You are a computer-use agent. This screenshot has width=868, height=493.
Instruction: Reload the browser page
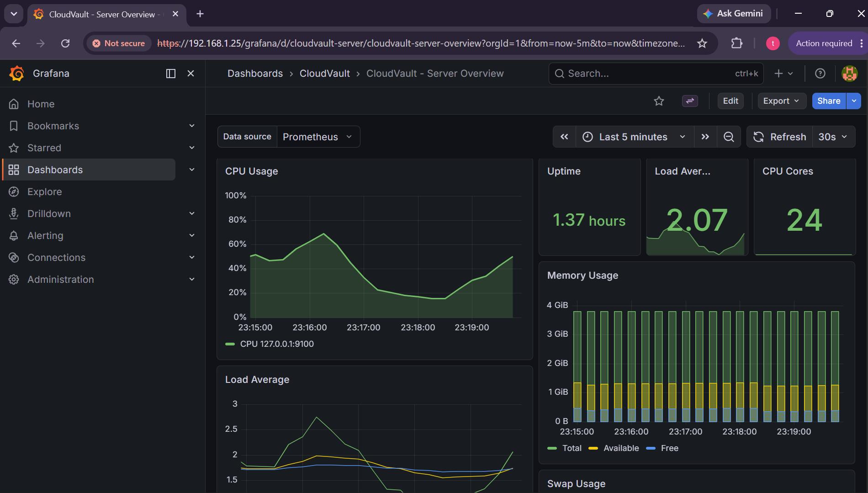65,43
